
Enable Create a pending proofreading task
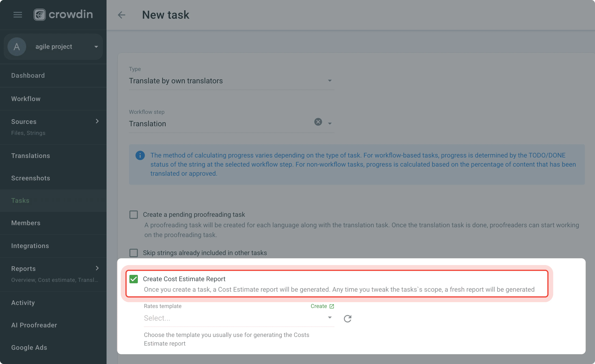click(x=134, y=214)
